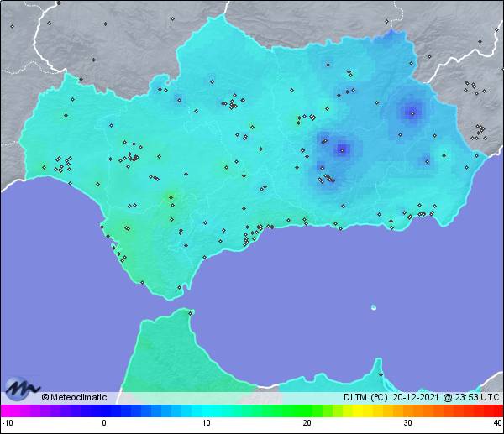Select the magenta end of the color scale
The width and height of the screenshot is (504, 434).
pos(6,410)
